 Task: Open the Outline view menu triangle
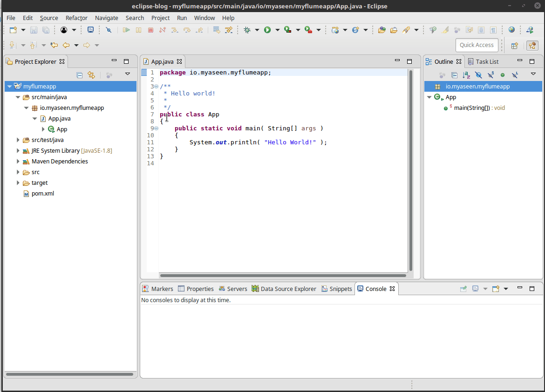click(533, 74)
